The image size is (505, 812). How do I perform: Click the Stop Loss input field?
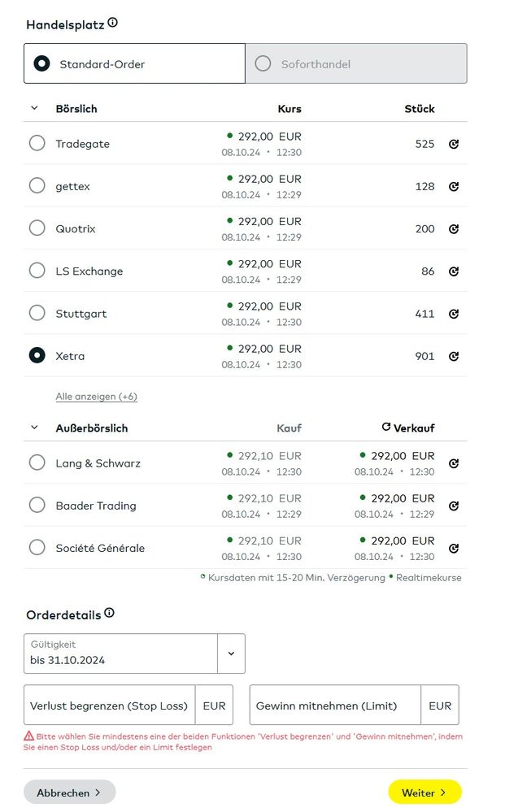click(x=109, y=706)
